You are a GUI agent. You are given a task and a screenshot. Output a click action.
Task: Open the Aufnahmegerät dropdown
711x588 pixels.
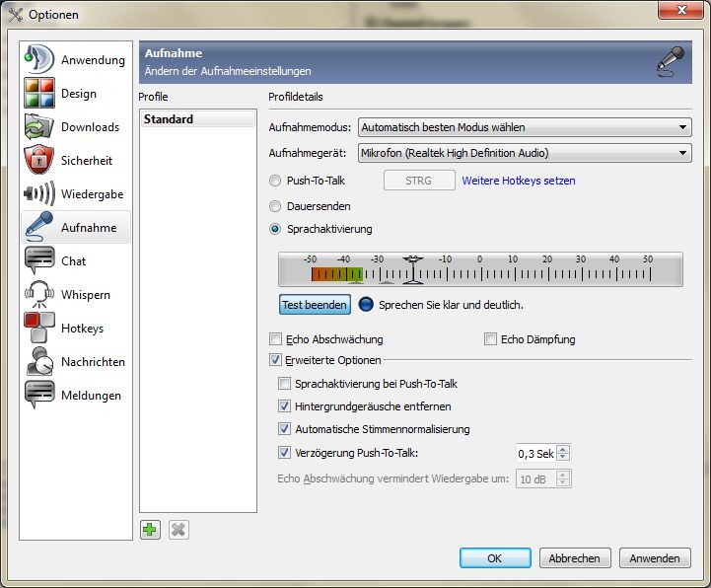[525, 153]
